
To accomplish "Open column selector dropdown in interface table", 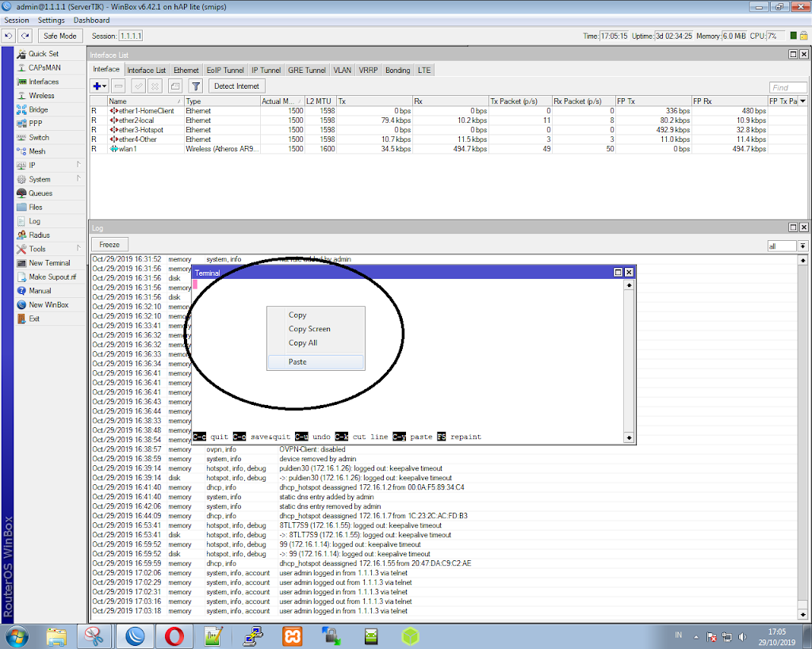I will [803, 101].
